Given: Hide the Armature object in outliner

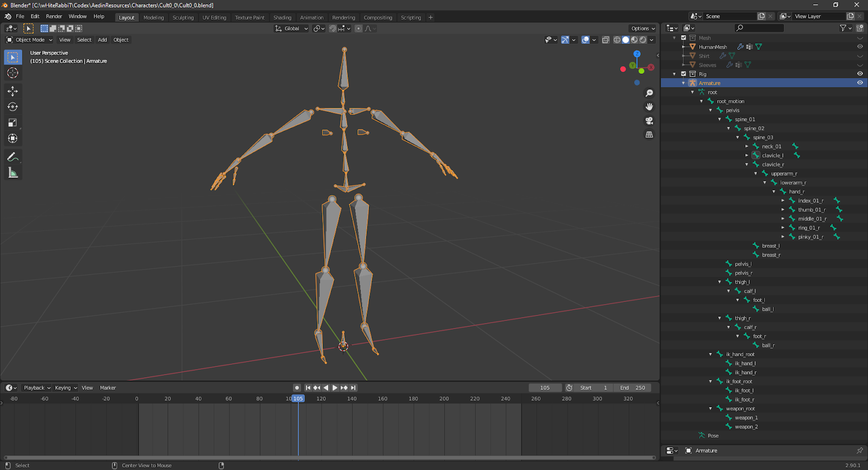Looking at the screenshot, I should click(860, 83).
